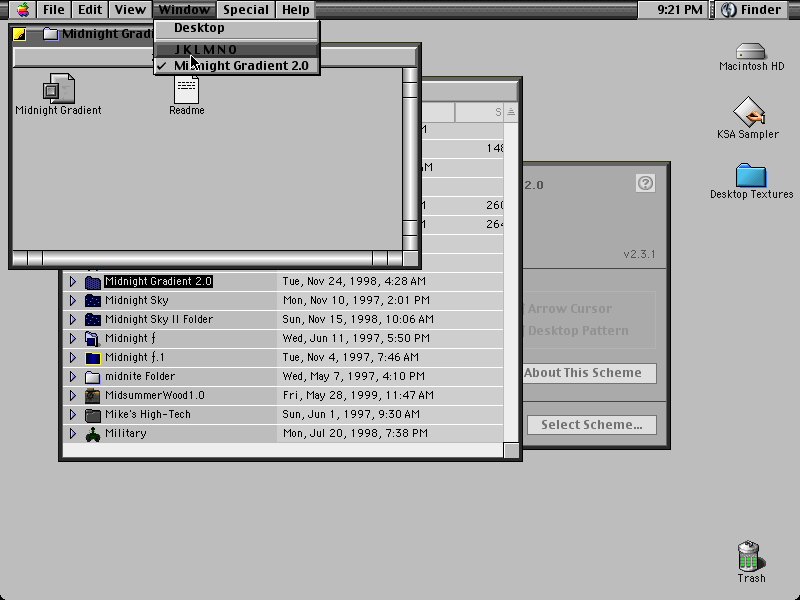Click the yellow close box of Midnight Gradient window
800x600 pixels.
click(x=19, y=34)
